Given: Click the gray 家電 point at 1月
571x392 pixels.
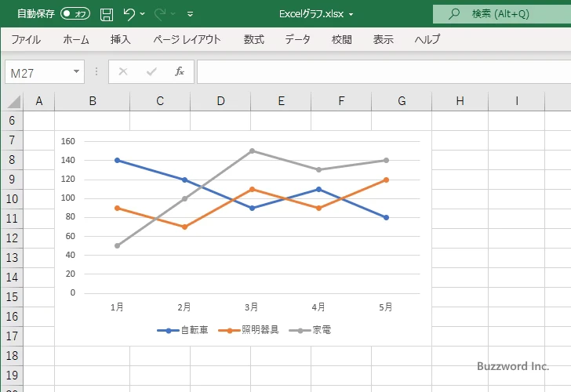Looking at the screenshot, I should 118,245.
